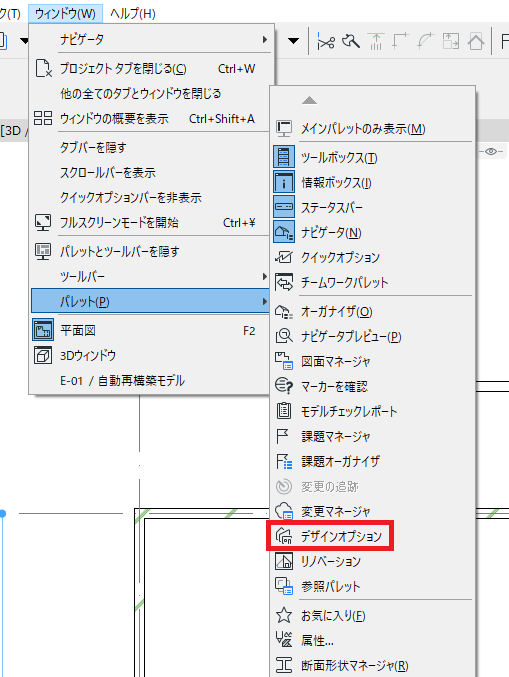Viewport: 509px width, 677px height.
Task: Expand ナビゲータ submenu arrow
Action: coord(264,39)
